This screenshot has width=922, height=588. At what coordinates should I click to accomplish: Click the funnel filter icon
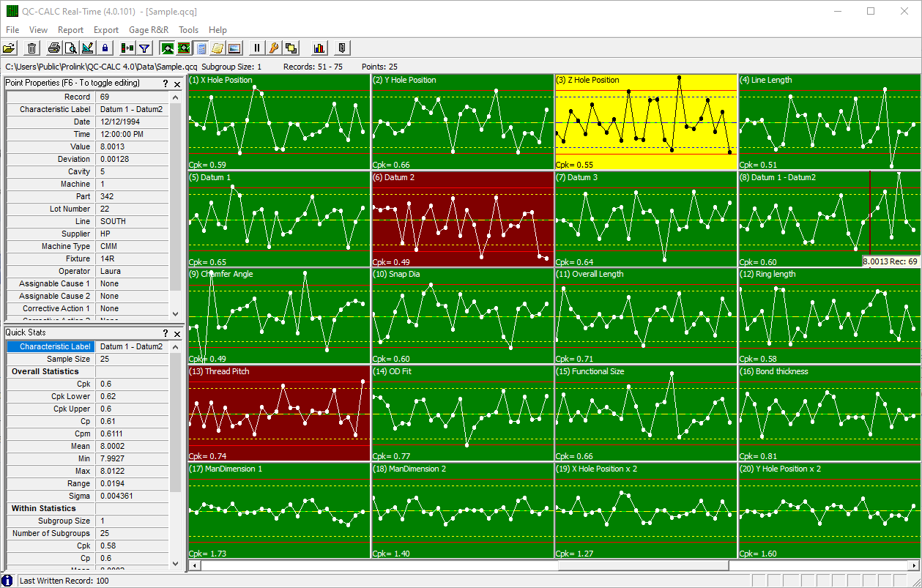click(144, 48)
